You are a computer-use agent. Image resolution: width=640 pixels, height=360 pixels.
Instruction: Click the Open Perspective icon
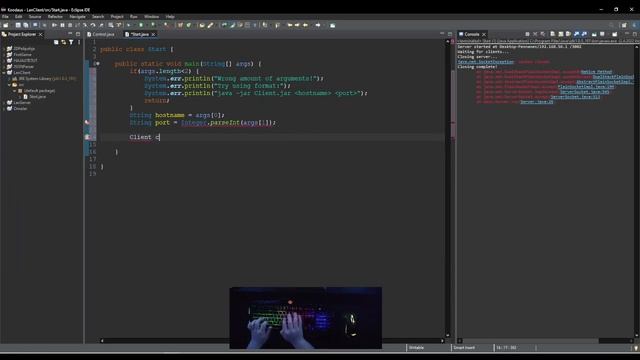pos(624,25)
